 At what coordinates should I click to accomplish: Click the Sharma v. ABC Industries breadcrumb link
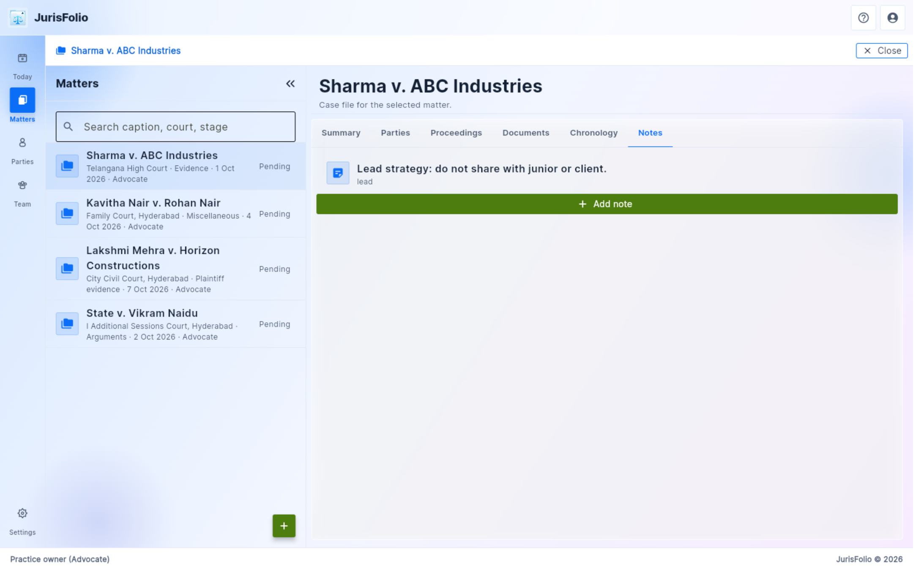coord(126,51)
